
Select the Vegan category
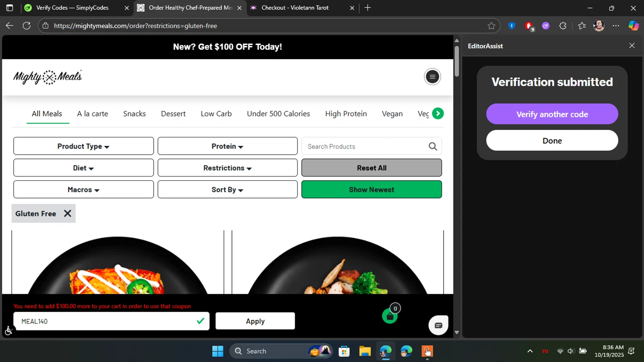click(392, 114)
